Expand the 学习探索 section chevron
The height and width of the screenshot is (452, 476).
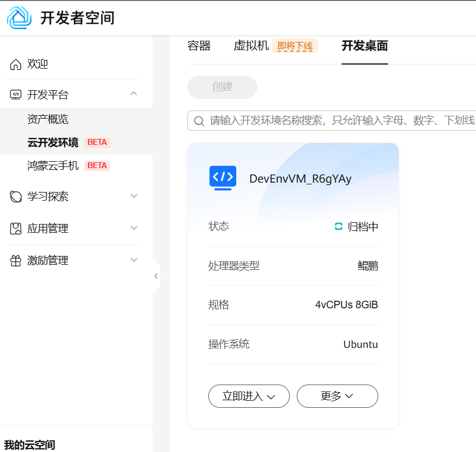click(134, 196)
